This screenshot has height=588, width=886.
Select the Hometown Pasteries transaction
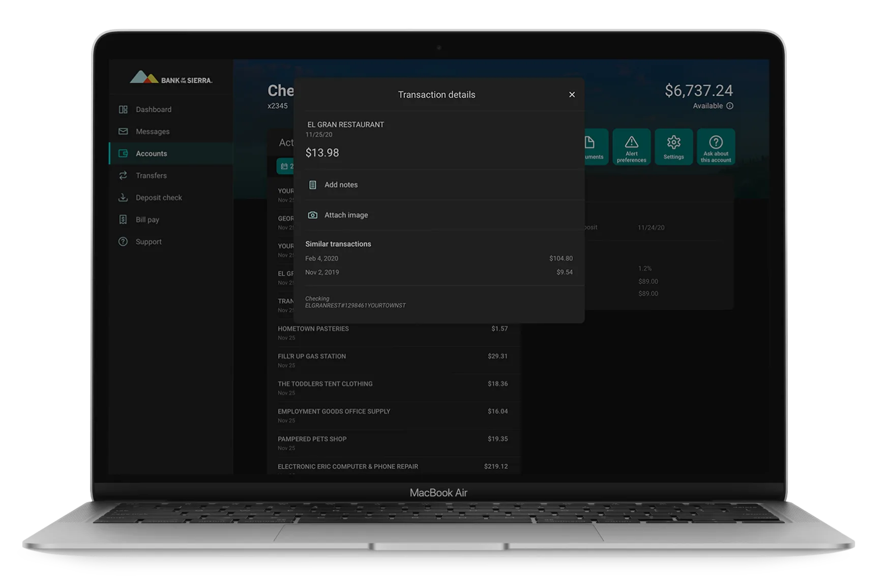[x=392, y=333]
